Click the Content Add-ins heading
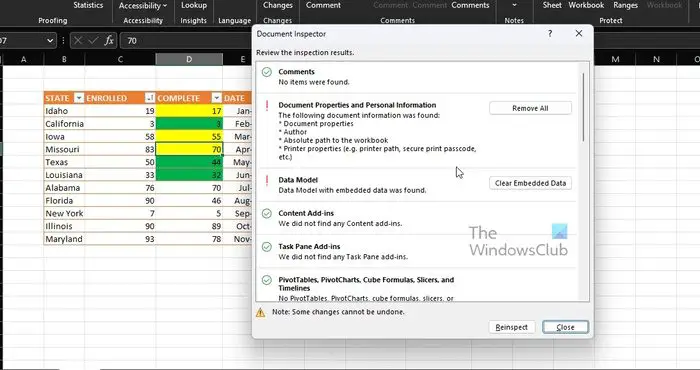Image resolution: width=700 pixels, height=370 pixels. (306, 213)
